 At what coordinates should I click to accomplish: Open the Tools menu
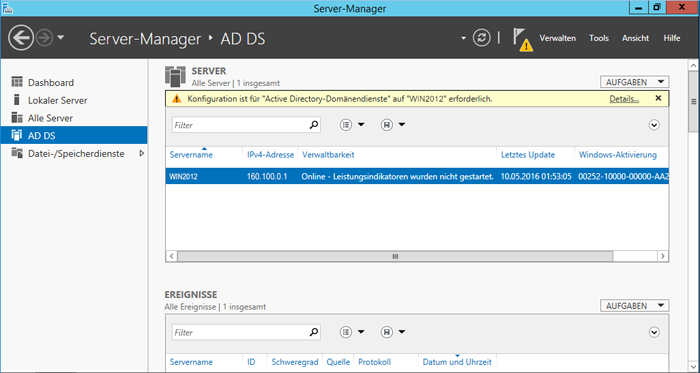point(599,38)
